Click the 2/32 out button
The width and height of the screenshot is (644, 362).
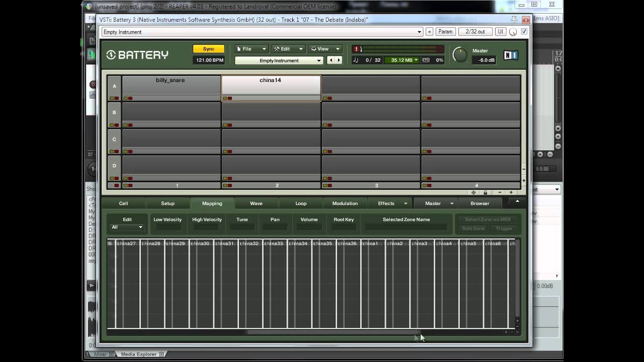[475, 32]
